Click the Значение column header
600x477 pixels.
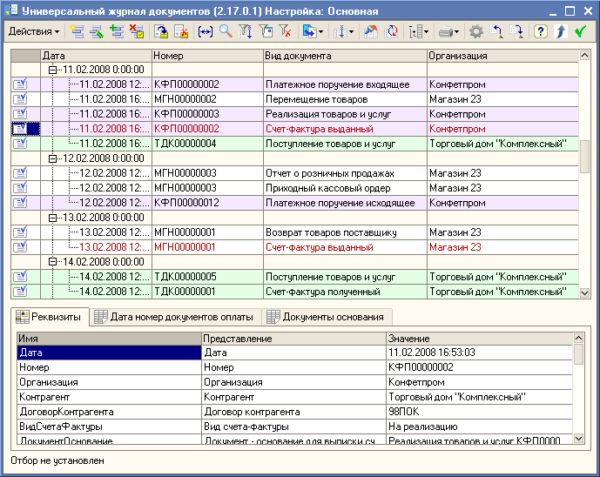[x=479, y=339]
